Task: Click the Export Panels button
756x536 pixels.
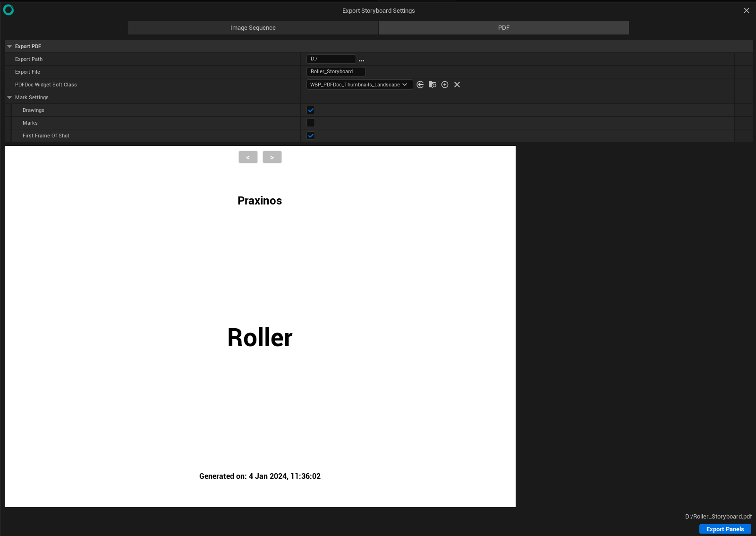Action: [725, 529]
